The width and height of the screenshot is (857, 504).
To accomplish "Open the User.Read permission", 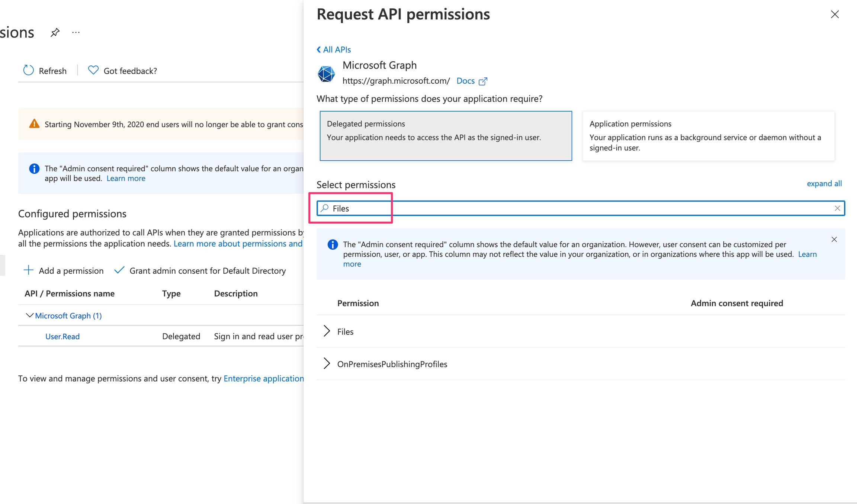I will click(x=62, y=336).
